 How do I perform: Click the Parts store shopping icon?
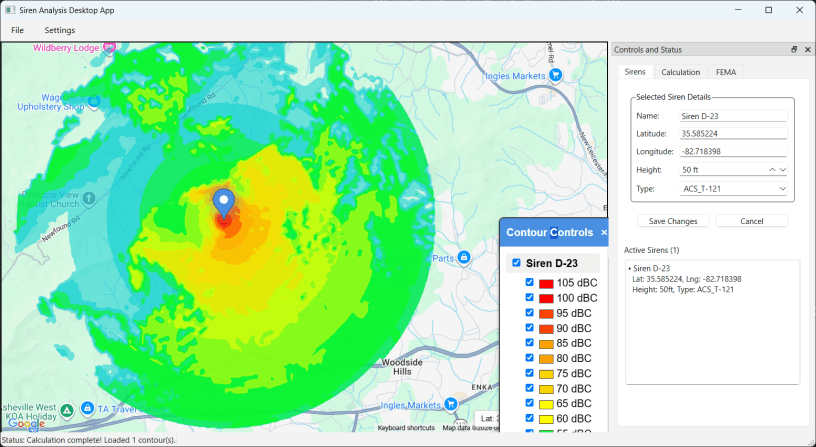click(x=464, y=257)
